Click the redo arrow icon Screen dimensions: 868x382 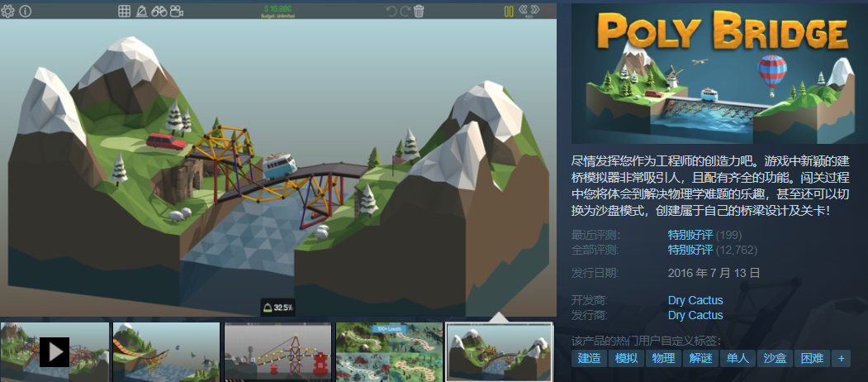tap(406, 11)
